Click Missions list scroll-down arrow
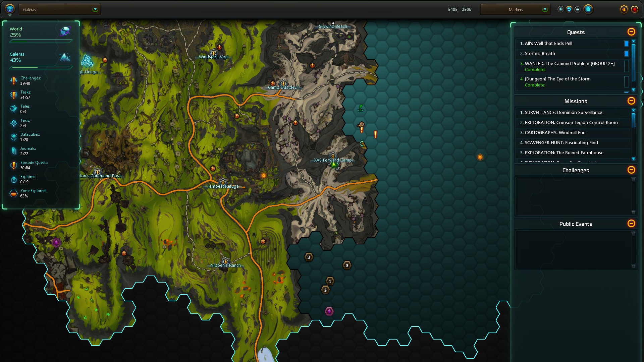Viewport: 644px width, 362px height. [633, 159]
